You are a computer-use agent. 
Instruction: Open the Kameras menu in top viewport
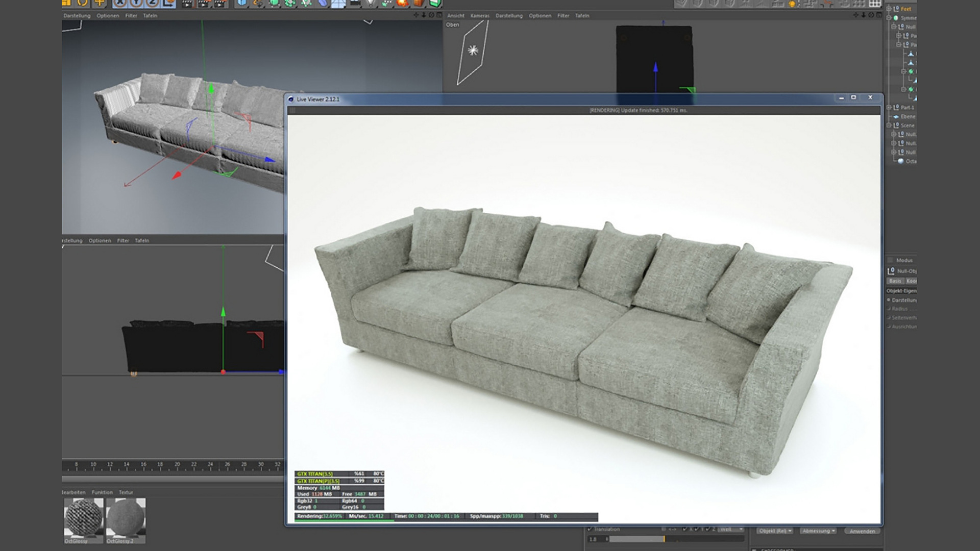pos(479,16)
